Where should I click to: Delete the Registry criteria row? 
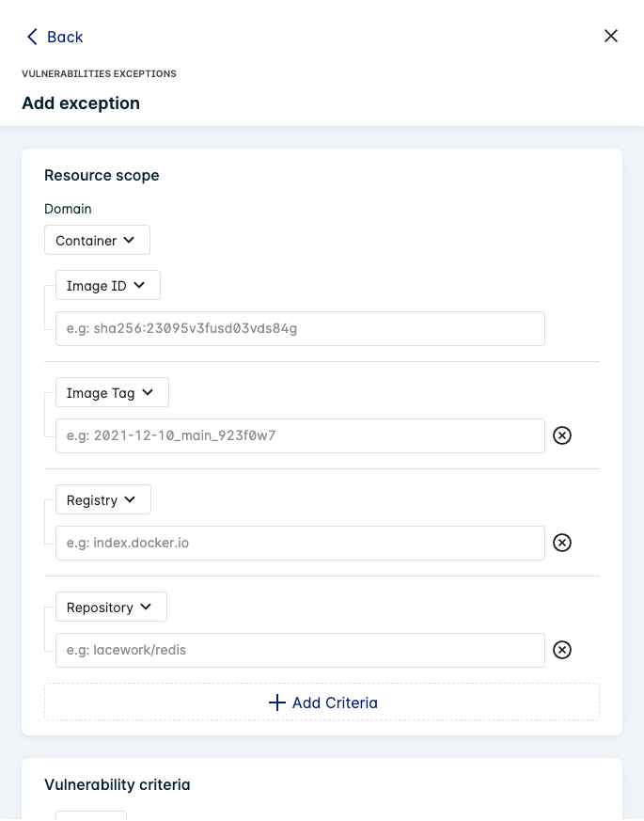562,543
